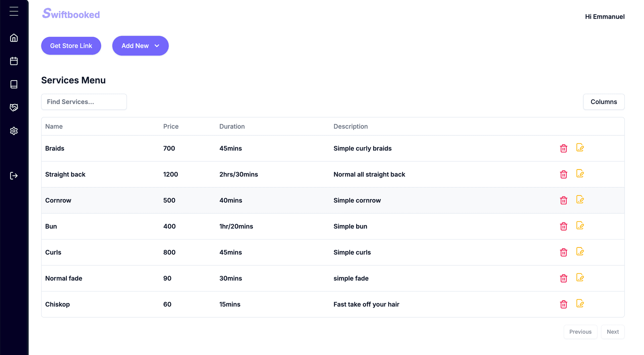Expand the Add New dropdown

pyautogui.click(x=140, y=46)
